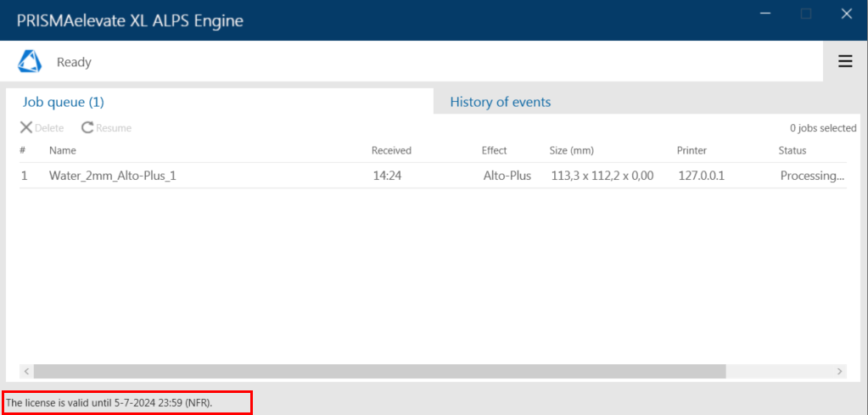Click the license validity status text

[109, 402]
